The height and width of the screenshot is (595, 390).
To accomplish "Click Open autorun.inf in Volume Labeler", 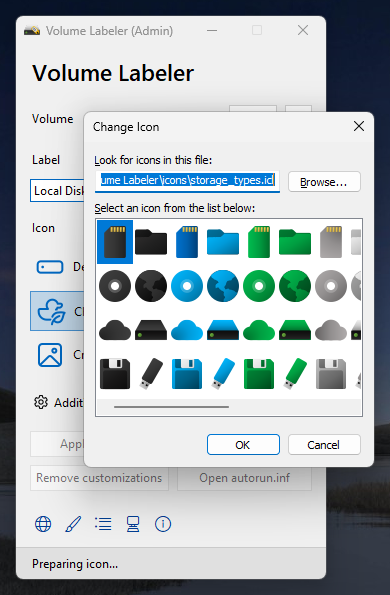I will click(244, 478).
